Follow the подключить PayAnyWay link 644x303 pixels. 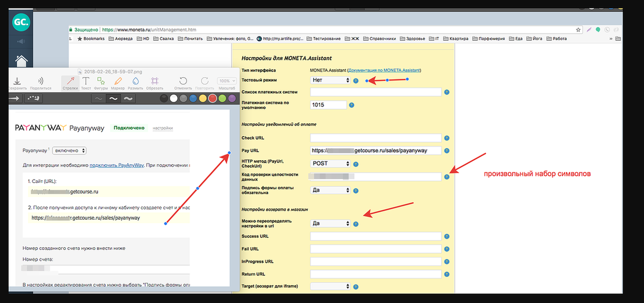[x=116, y=166]
